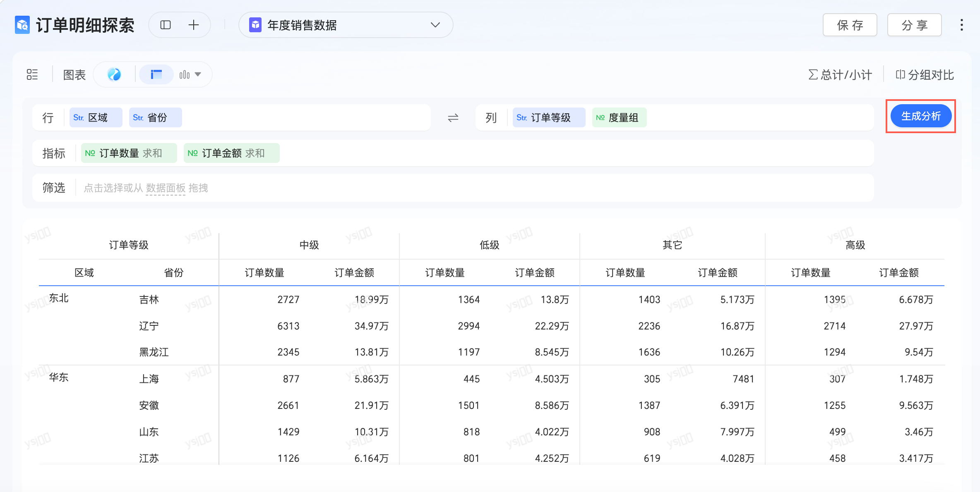Screen dimensions: 980x492
Task: Click the plus icon to add new
Action: pos(193,25)
